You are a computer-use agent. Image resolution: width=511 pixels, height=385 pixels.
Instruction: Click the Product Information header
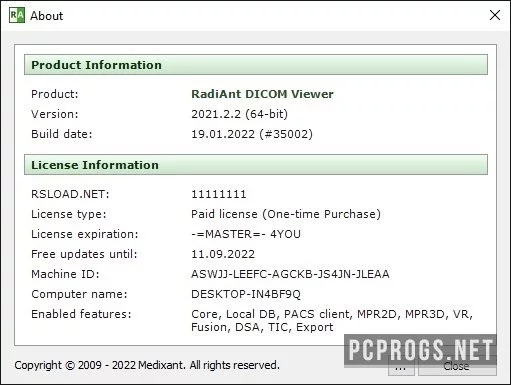(x=256, y=65)
